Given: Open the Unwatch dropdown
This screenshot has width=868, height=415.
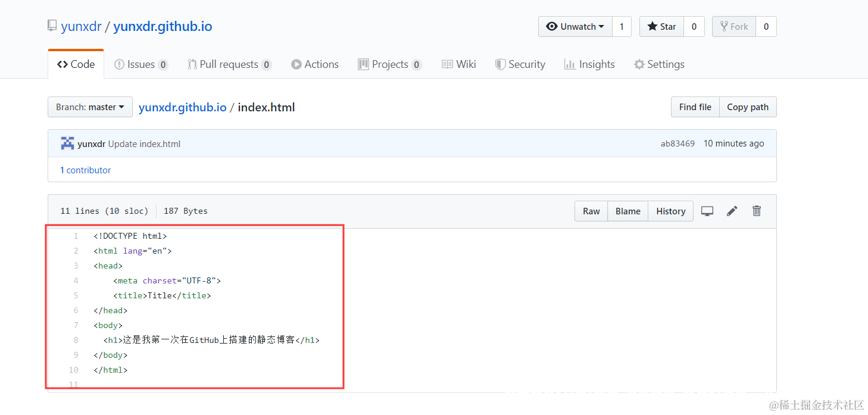Looking at the screenshot, I should click(575, 27).
